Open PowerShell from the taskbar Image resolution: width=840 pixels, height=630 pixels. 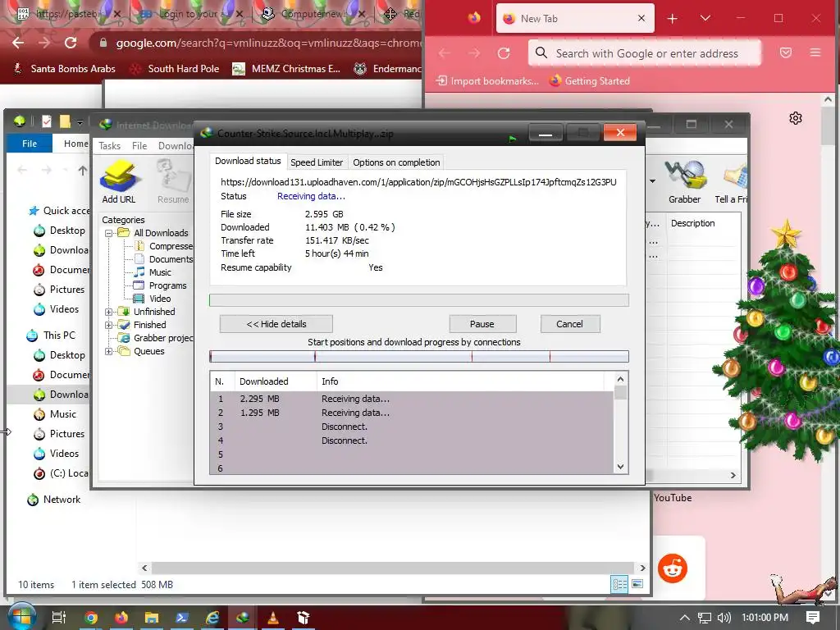tap(181, 618)
